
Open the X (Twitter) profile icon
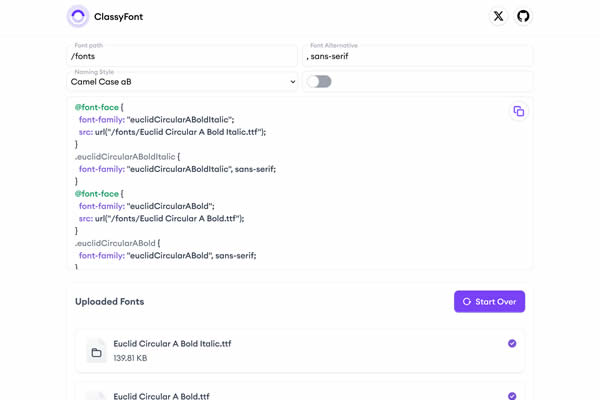(x=498, y=16)
